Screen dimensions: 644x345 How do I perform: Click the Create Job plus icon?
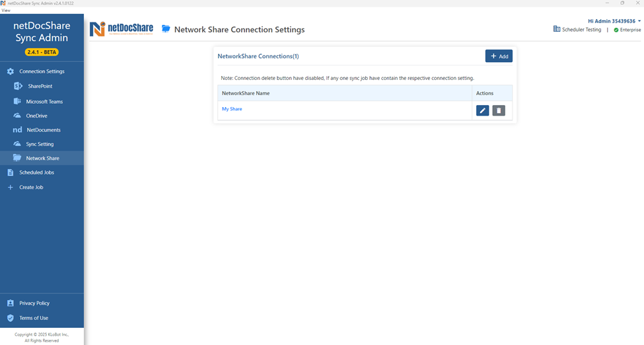[11, 187]
